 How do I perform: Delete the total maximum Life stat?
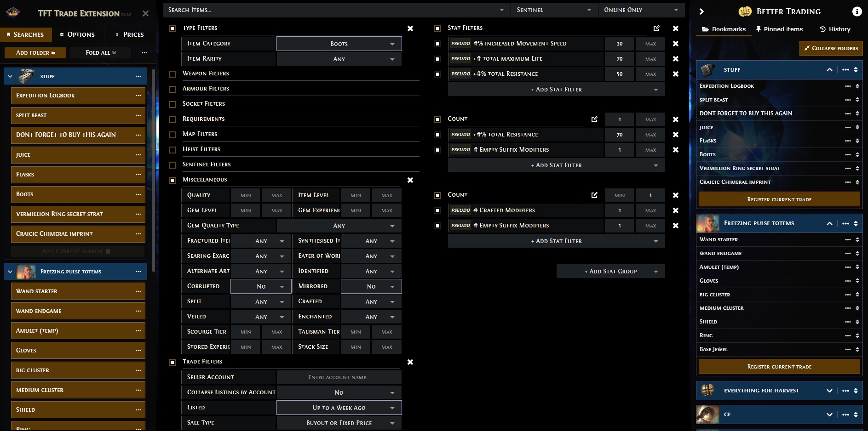coord(676,59)
